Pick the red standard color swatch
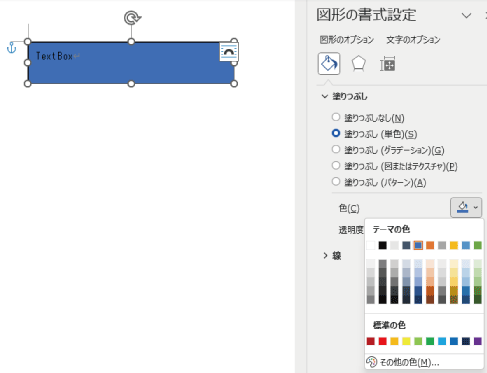 [383, 341]
